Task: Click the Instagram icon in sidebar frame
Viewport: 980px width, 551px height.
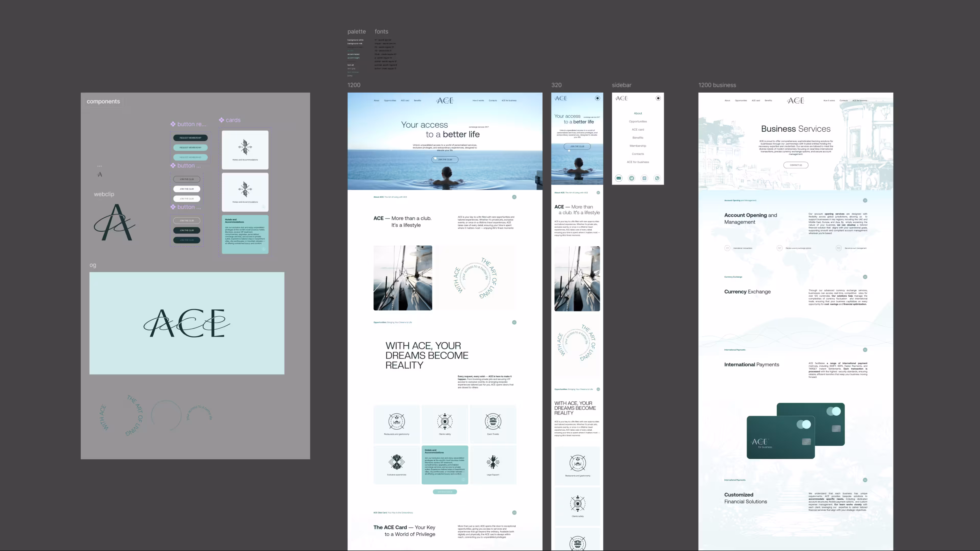Action: 644,178
